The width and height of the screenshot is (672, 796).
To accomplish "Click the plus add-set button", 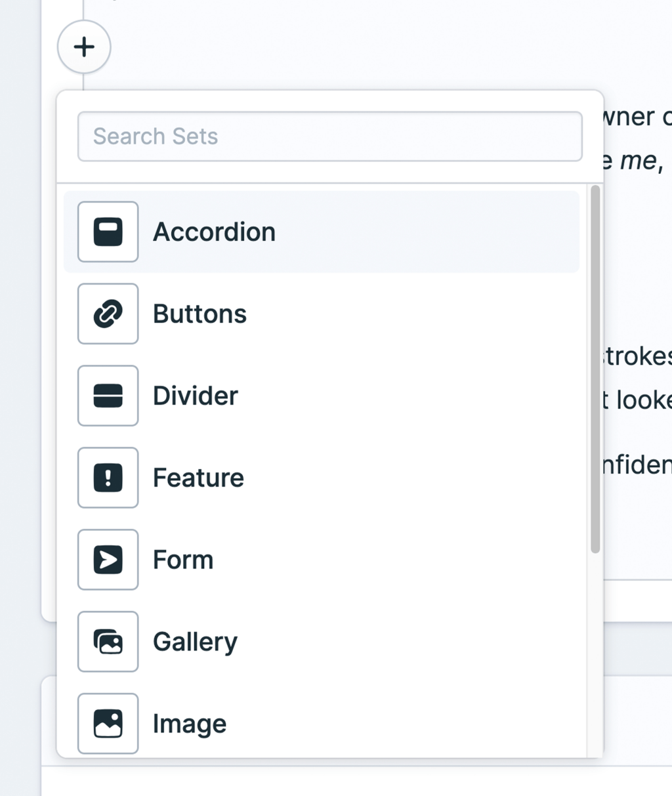I will (x=84, y=47).
